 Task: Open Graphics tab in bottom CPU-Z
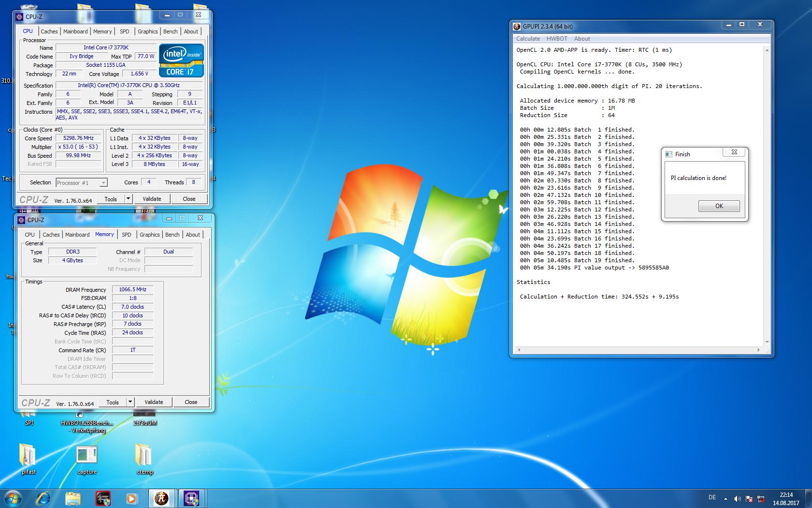pyautogui.click(x=150, y=235)
